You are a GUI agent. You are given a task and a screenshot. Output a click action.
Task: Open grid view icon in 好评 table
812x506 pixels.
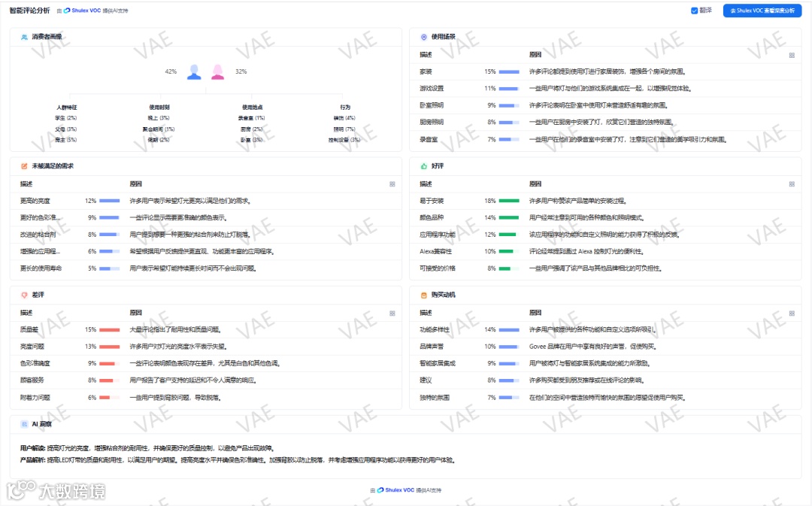click(x=792, y=184)
